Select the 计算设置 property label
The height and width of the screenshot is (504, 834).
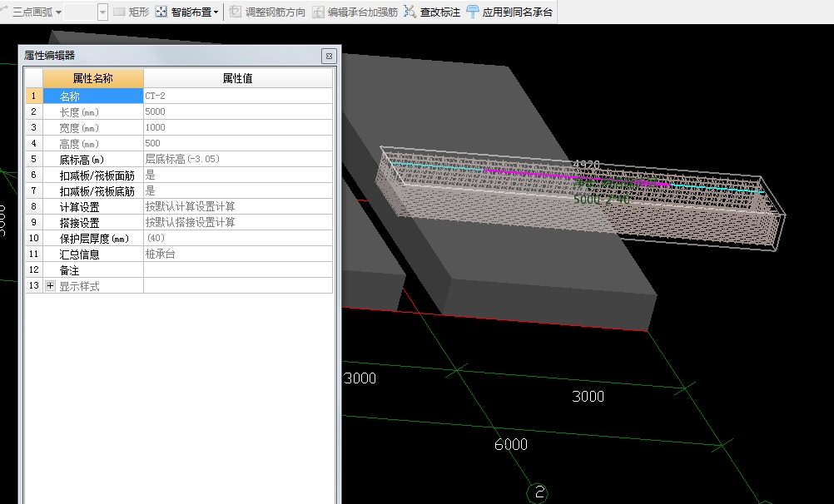coord(93,206)
